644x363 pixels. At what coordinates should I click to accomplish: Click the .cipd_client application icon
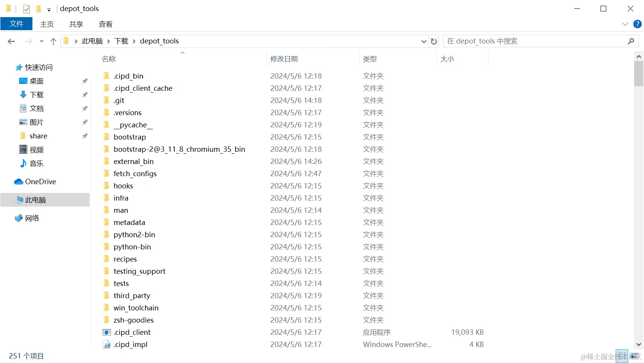[x=107, y=332]
